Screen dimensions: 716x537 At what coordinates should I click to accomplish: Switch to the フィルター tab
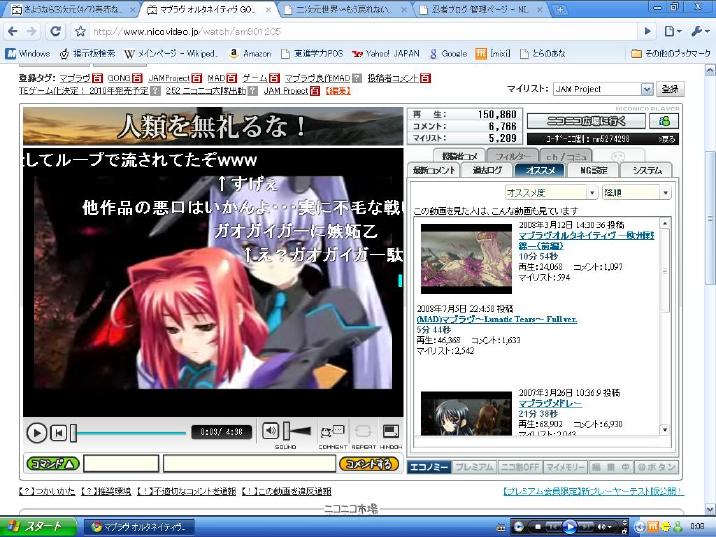click(513, 156)
